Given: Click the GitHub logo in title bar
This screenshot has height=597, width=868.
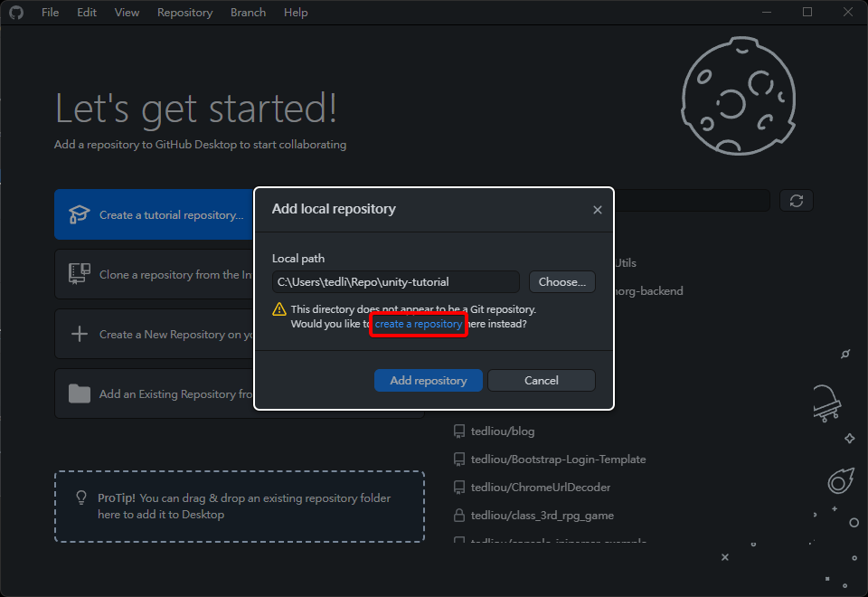Looking at the screenshot, I should pyautogui.click(x=16, y=12).
